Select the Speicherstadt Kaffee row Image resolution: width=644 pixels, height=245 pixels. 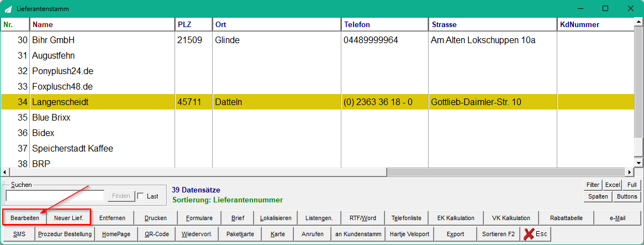318,148
